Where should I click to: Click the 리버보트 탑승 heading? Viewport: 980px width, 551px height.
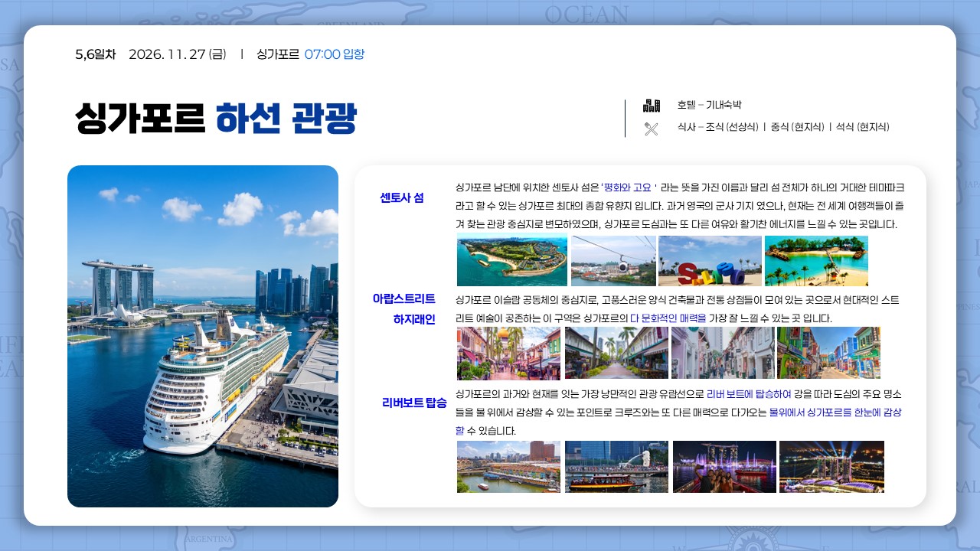(x=414, y=403)
